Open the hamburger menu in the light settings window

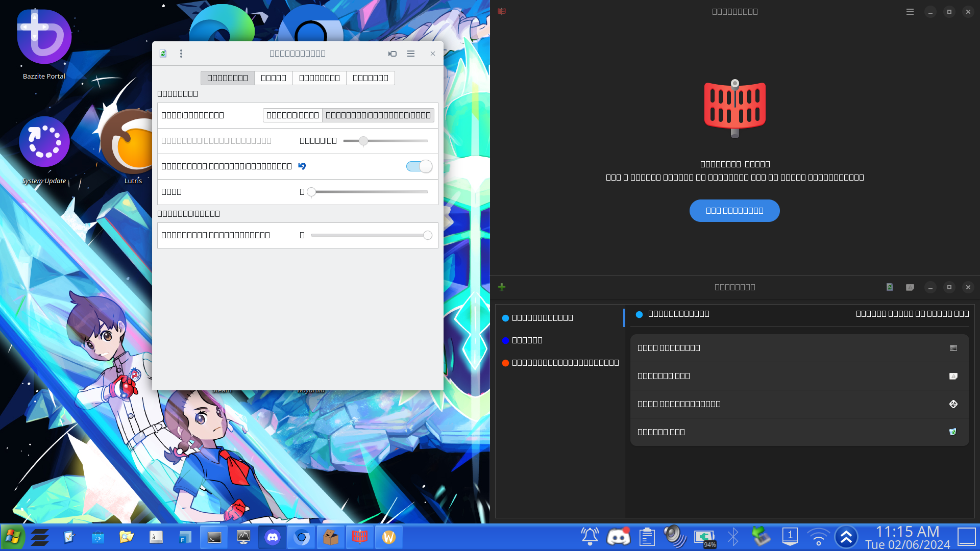click(x=411, y=54)
